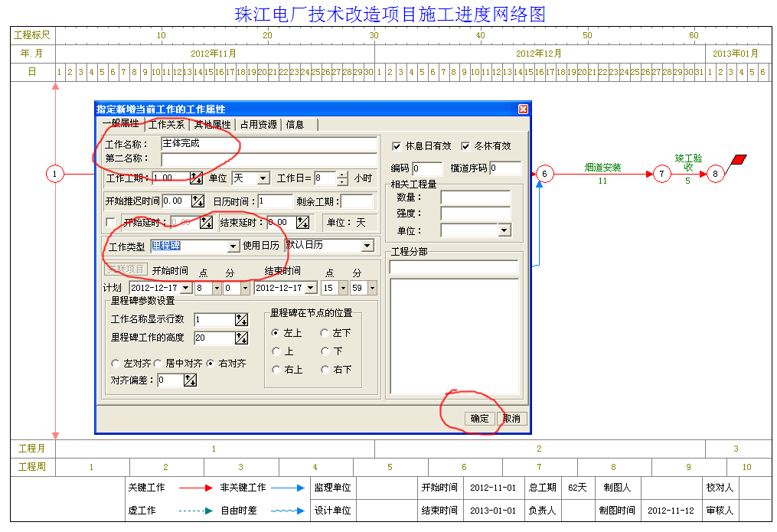Click spinner icon next to 工作名称显示行数
Screen dimensions: 777x532
click(241, 319)
